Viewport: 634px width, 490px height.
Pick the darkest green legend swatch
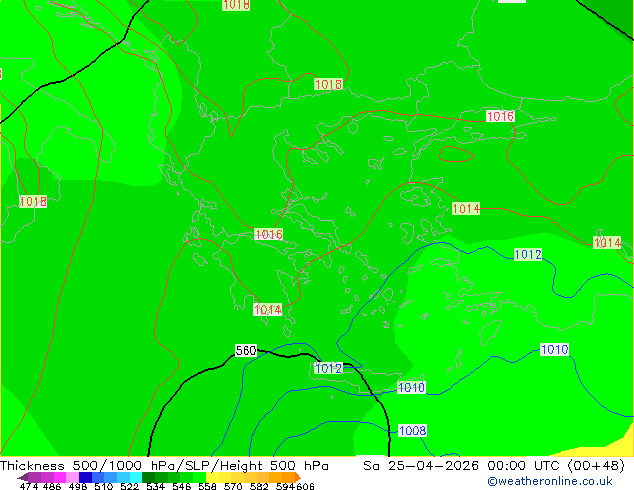click(148, 477)
